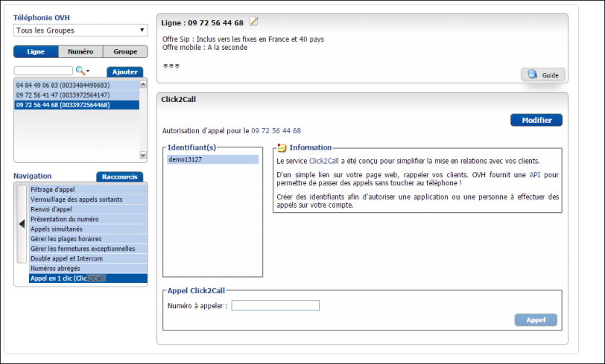Open Double appel et Intercom
605x364 pixels.
[89, 258]
